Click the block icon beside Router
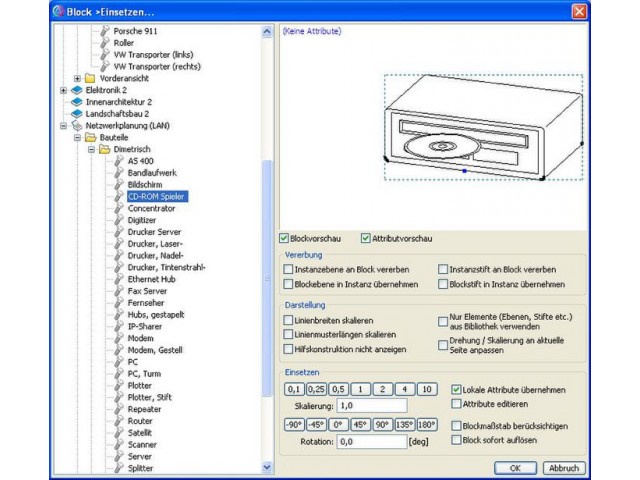This screenshot has height=480, width=640. [119, 421]
